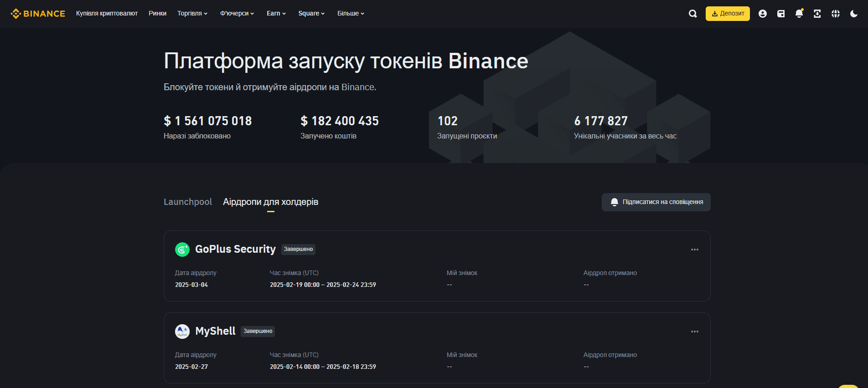
Task: Click the Binance logo in header
Action: coord(38,14)
